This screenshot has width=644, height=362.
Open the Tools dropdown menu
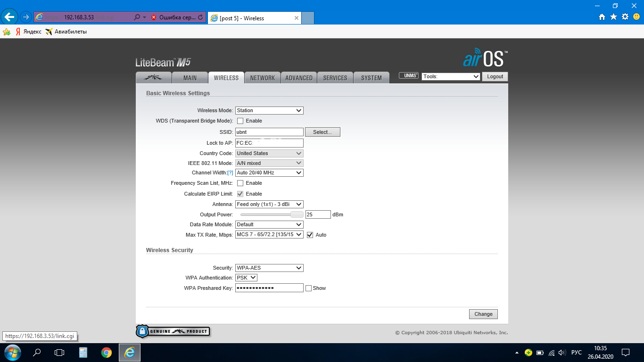pos(451,77)
